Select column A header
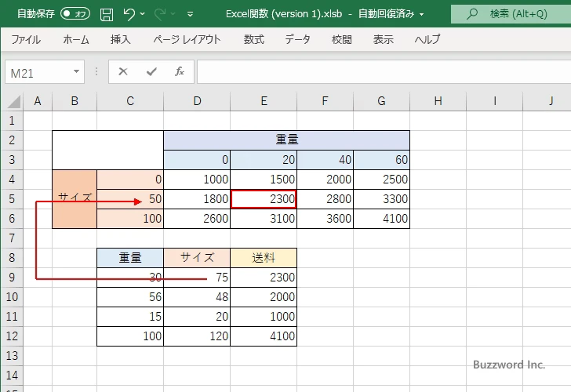The image size is (571, 392). click(x=38, y=101)
